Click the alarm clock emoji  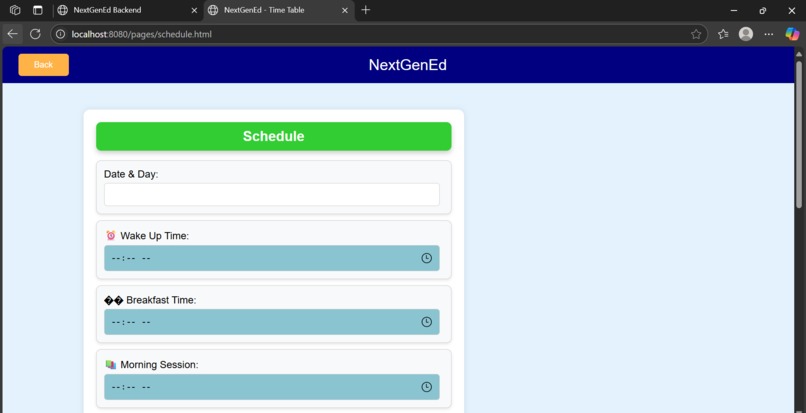[111, 236]
